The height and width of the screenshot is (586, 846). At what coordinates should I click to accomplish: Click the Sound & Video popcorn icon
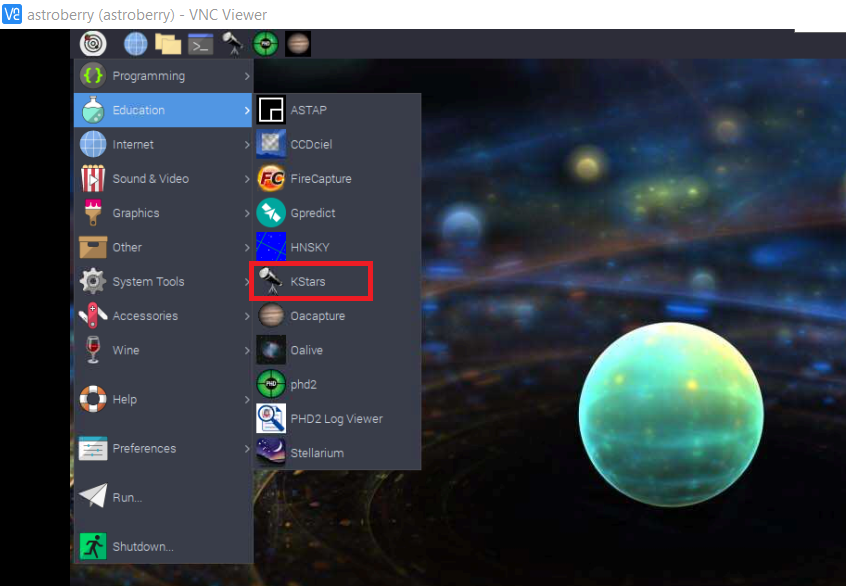coord(93,179)
